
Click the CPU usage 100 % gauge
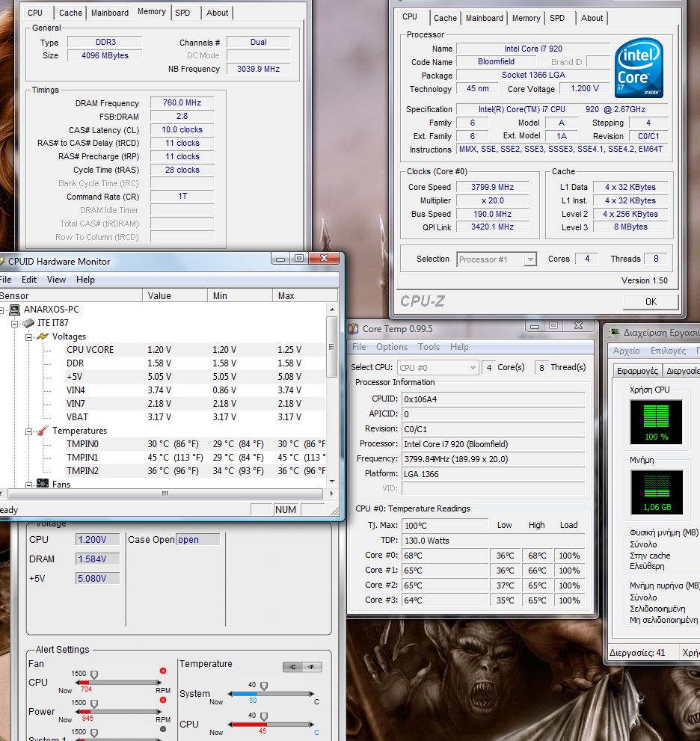(656, 422)
